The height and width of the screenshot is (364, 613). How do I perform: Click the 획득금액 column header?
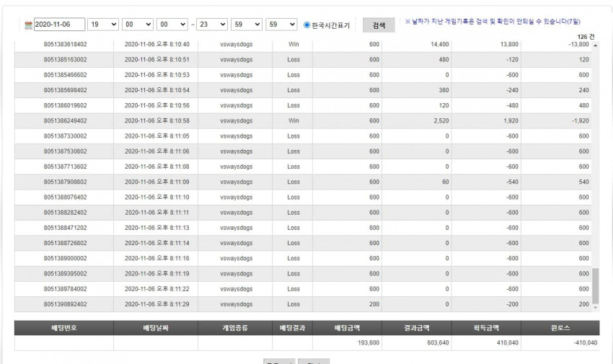[x=486, y=328]
